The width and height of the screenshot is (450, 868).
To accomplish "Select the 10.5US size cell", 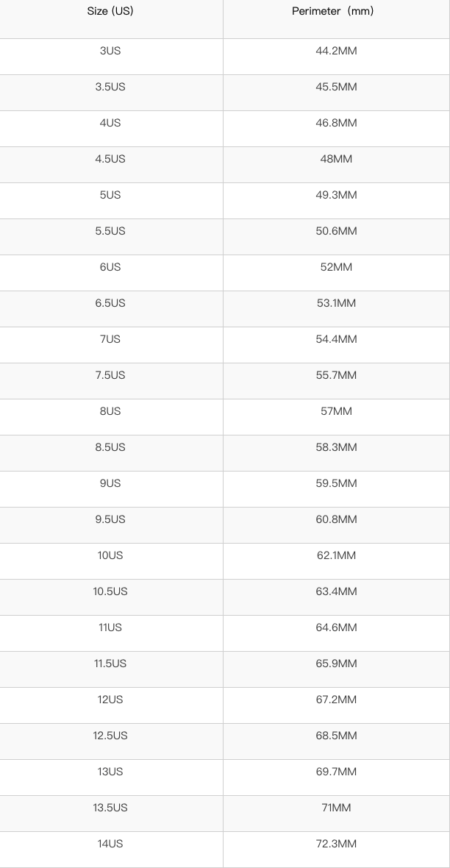I will (110, 591).
